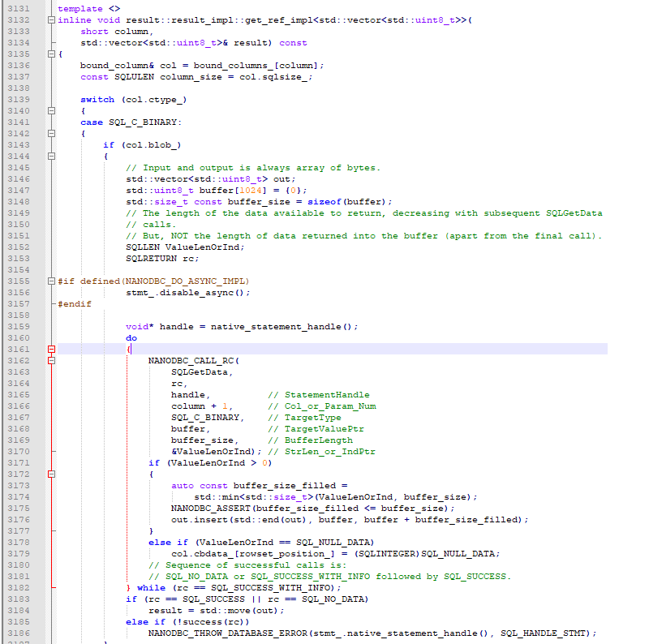Collapse do-loop fold marker at line 3161
Viewport: 649px width, 644px height.
(51, 349)
